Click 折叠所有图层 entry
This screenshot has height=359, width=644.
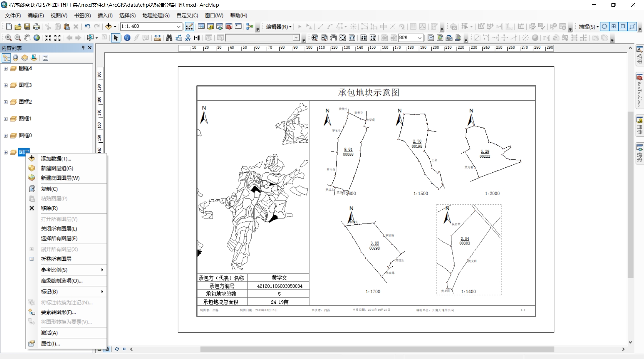[x=66, y=259]
